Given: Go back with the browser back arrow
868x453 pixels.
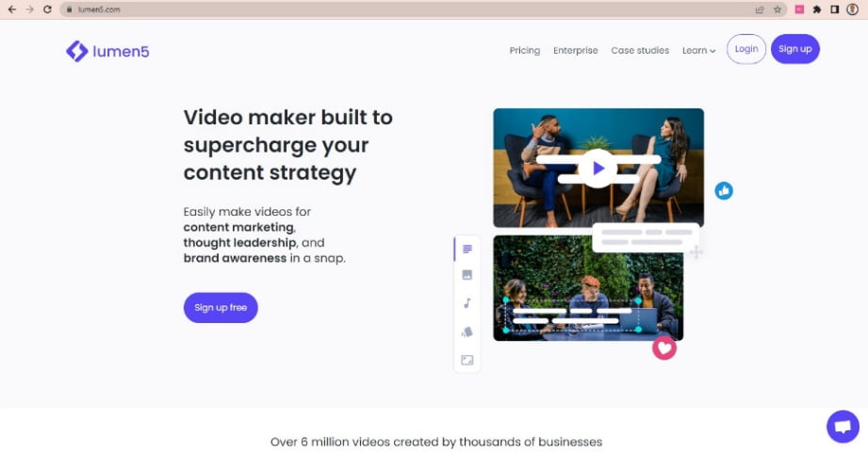Looking at the screenshot, I should pos(11,9).
